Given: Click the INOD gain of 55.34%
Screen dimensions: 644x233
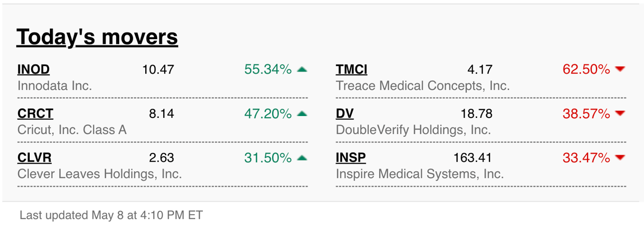Looking at the screenshot, I should click(x=268, y=70).
